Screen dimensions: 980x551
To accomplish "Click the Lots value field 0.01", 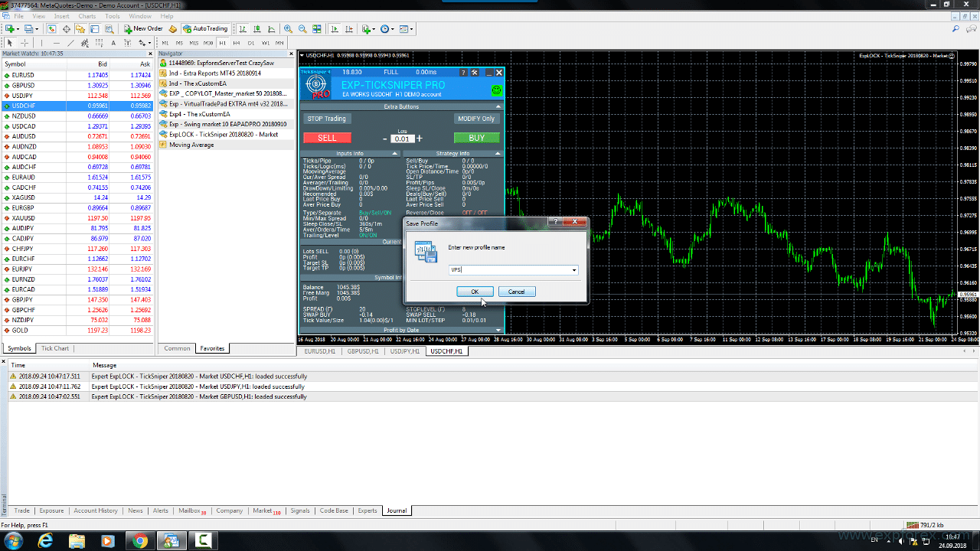I will pos(402,139).
